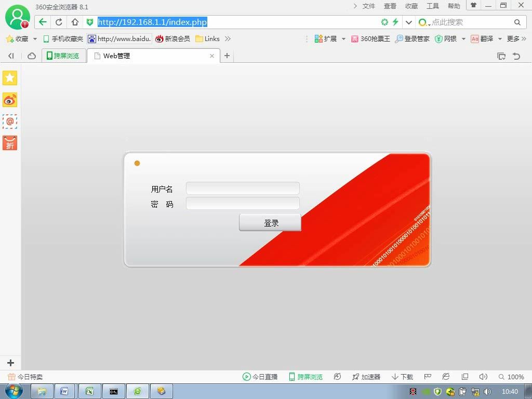The width and height of the screenshot is (532, 399).
Task: Open 文件 menu
Action: click(x=368, y=6)
